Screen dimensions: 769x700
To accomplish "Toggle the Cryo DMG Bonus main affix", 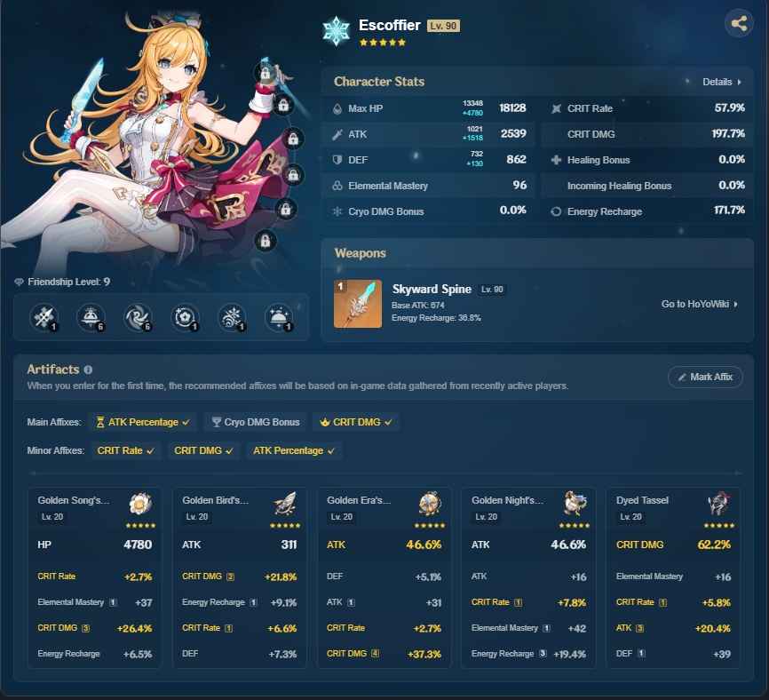I will pyautogui.click(x=256, y=422).
